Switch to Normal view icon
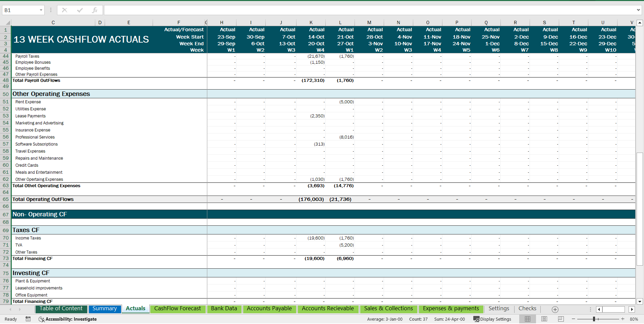Viewport: 644px width, 324px height. [x=528, y=319]
